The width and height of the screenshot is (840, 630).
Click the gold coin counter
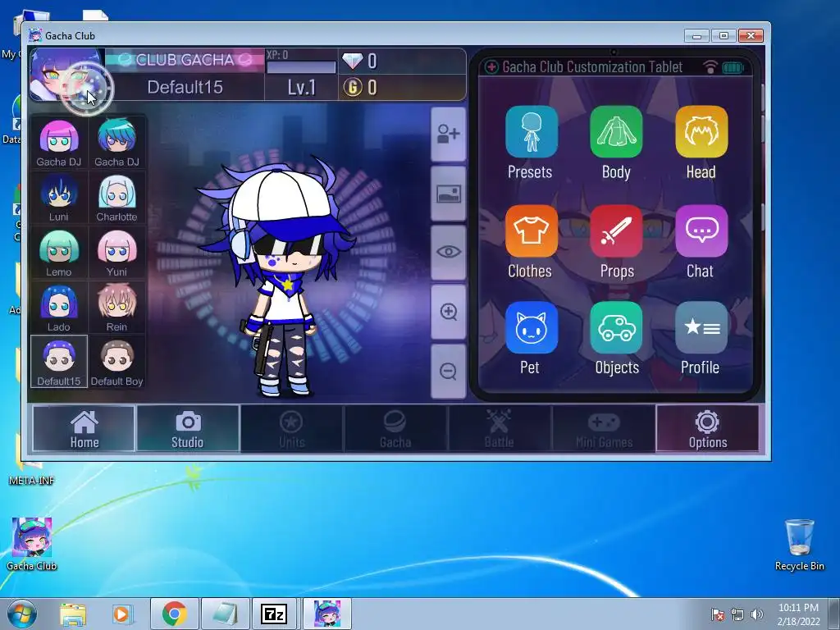pos(402,87)
